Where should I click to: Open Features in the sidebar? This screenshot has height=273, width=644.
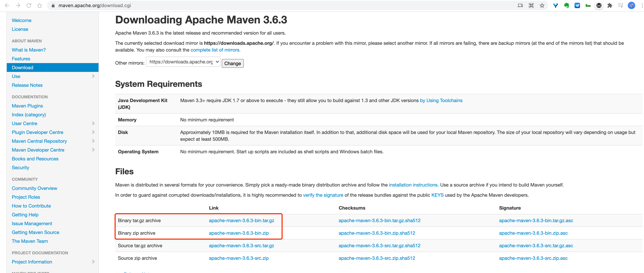pyautogui.click(x=21, y=59)
